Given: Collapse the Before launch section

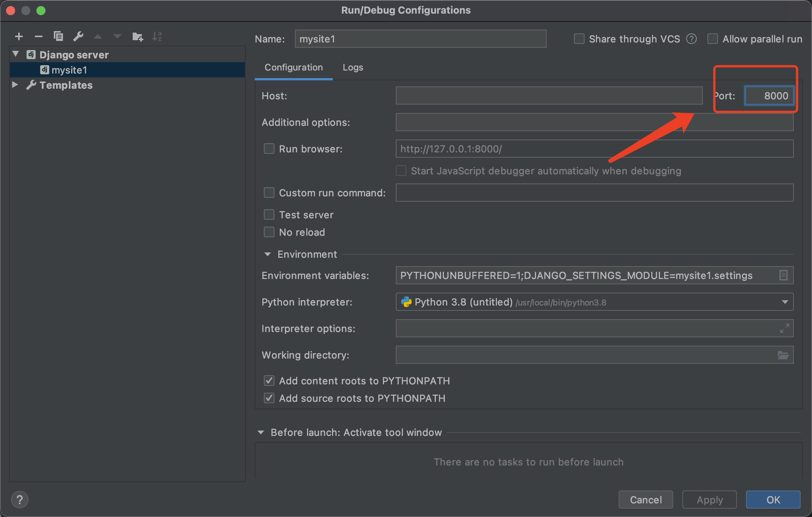Looking at the screenshot, I should (x=261, y=432).
